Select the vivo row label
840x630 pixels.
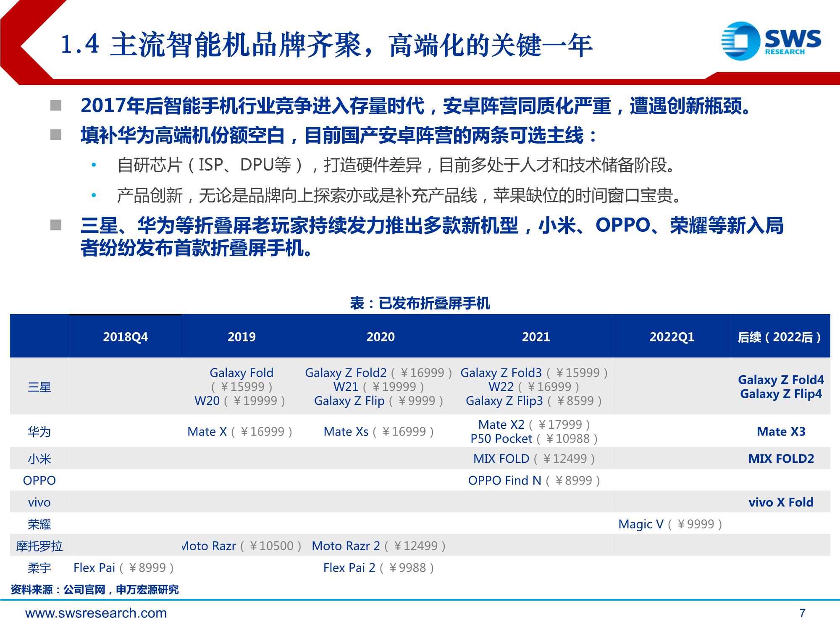click(x=39, y=502)
